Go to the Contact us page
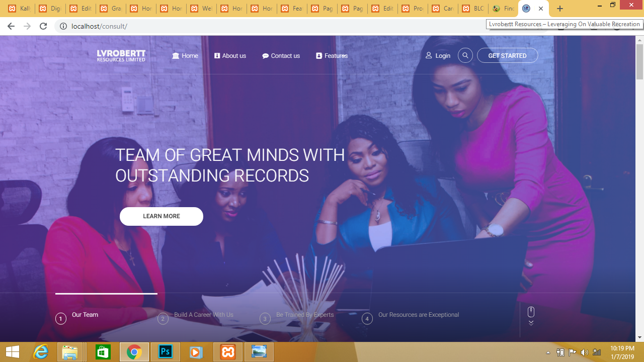This screenshot has height=362, width=644. click(x=281, y=56)
